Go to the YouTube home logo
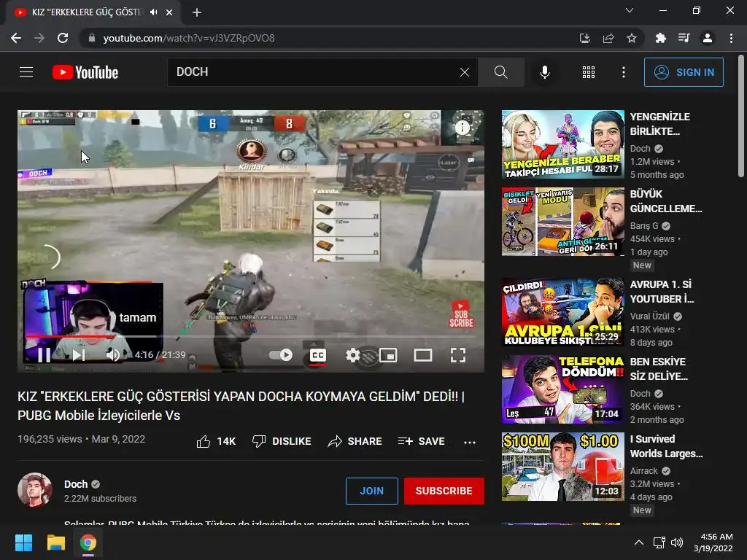This screenshot has width=747, height=560. 85,72
